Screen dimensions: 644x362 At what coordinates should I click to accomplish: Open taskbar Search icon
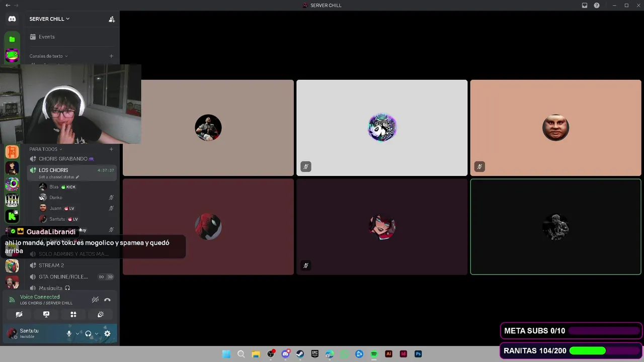coord(241,354)
